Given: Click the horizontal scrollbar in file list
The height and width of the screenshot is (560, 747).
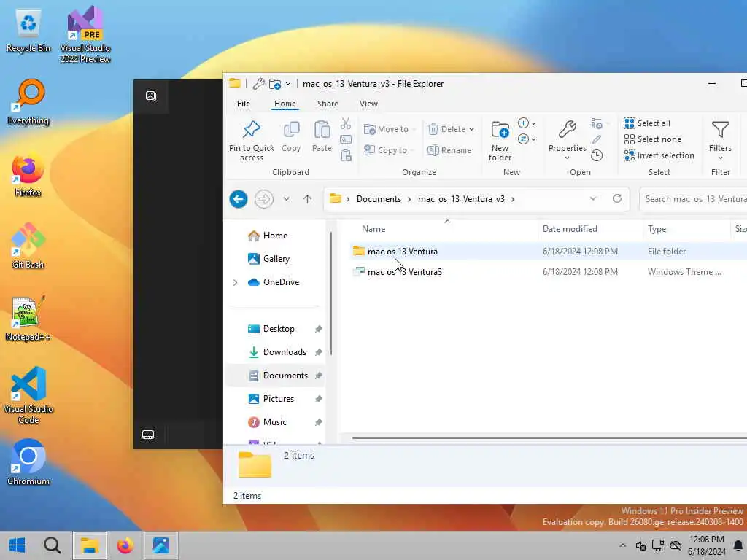Looking at the screenshot, I should [x=549, y=438].
